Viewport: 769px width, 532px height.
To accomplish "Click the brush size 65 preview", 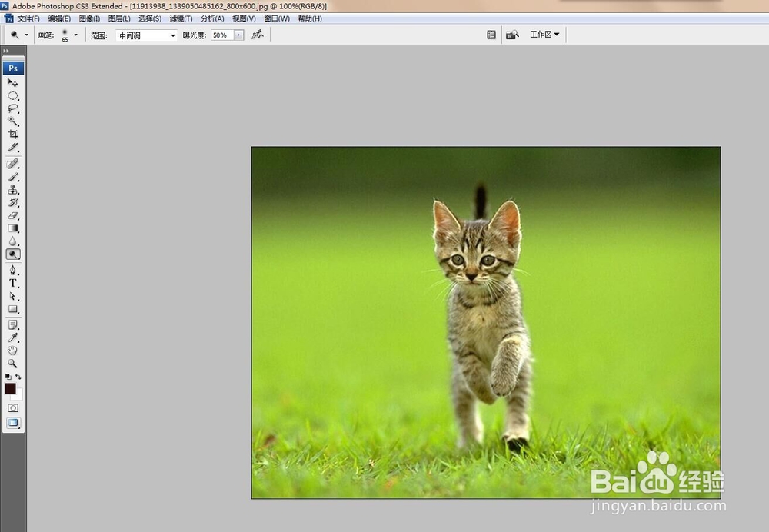I will click(65, 35).
